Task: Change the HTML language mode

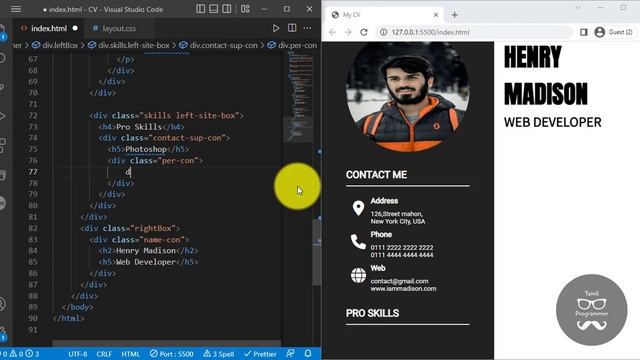Action: pyautogui.click(x=131, y=354)
